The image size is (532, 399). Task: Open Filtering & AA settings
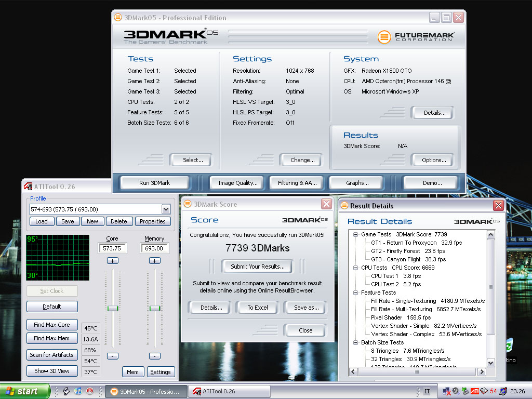[x=297, y=183]
